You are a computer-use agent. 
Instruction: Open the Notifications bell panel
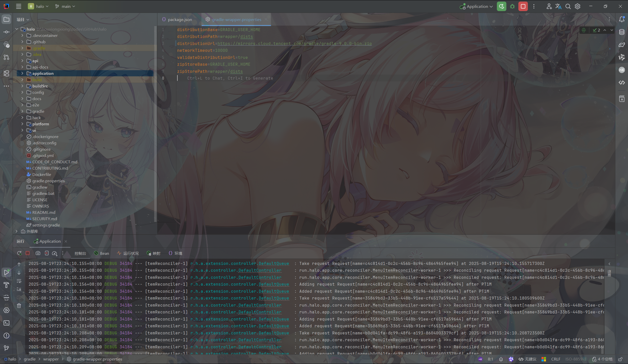tap(622, 19)
